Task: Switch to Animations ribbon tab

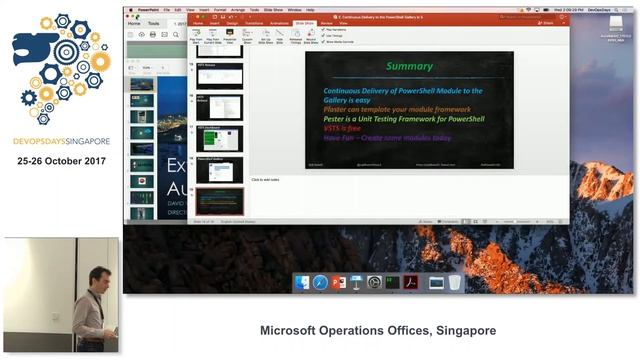Action: 279,24
